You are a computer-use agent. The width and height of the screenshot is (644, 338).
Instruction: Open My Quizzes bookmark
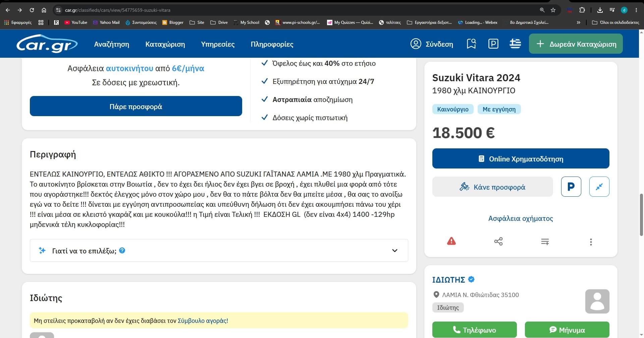(350, 22)
